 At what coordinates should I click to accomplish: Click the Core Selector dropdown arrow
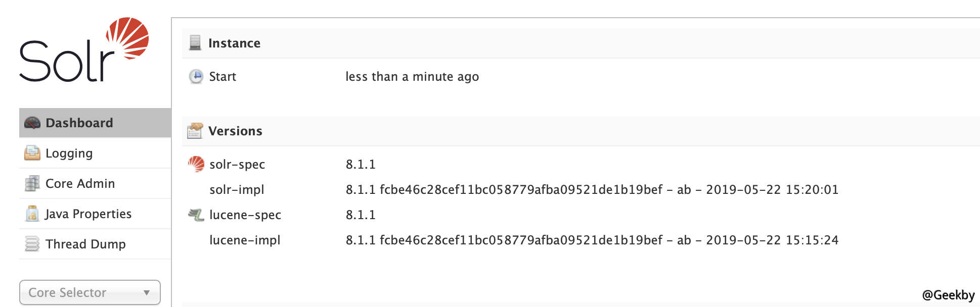[147, 292]
